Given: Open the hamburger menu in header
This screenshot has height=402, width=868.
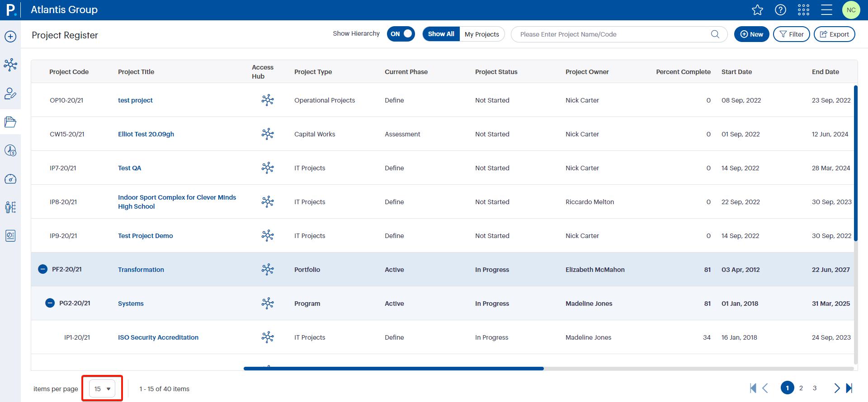Looking at the screenshot, I should click(827, 10).
